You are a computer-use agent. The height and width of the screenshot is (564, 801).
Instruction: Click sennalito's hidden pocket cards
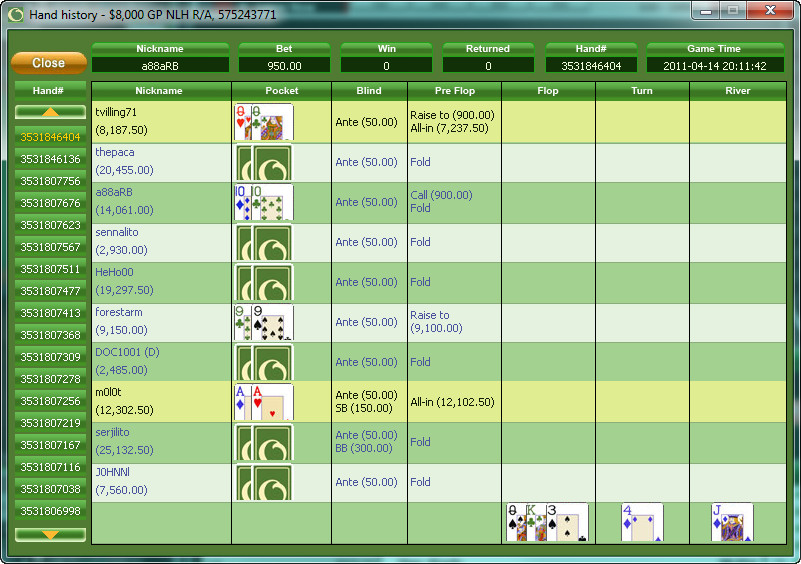264,242
